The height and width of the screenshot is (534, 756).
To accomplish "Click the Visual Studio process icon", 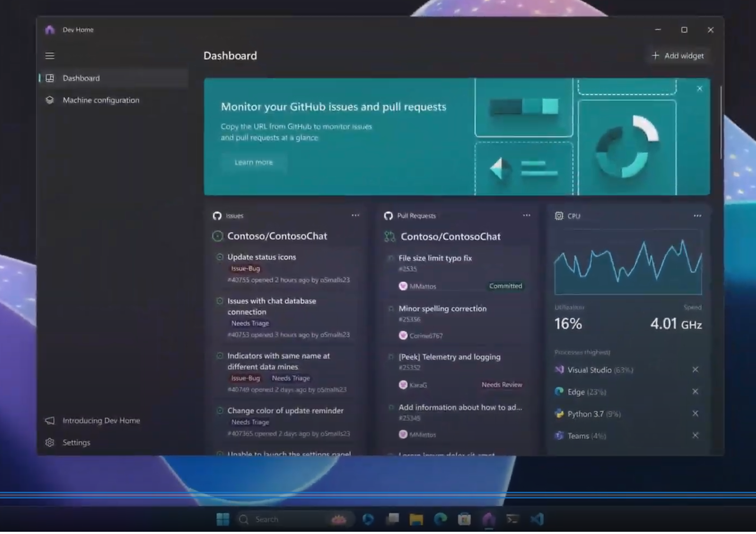I will (x=559, y=370).
